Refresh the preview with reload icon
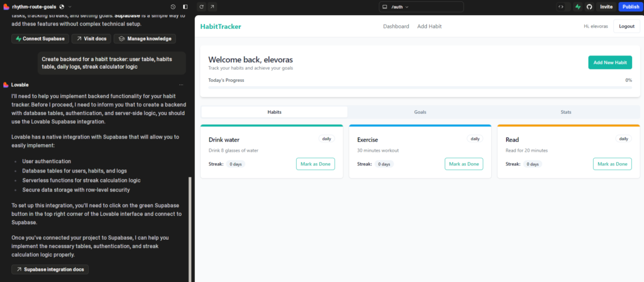644x282 pixels. tap(201, 6)
